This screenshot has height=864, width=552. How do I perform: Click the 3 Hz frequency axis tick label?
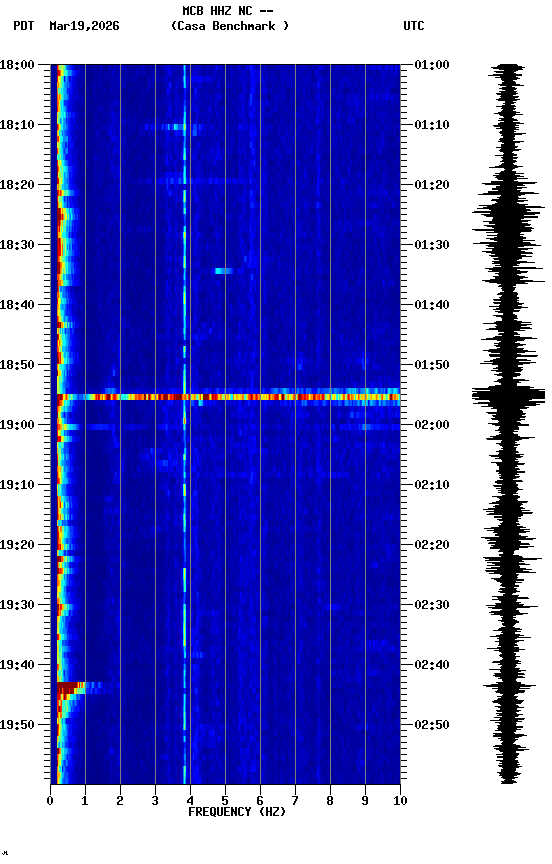tap(155, 801)
